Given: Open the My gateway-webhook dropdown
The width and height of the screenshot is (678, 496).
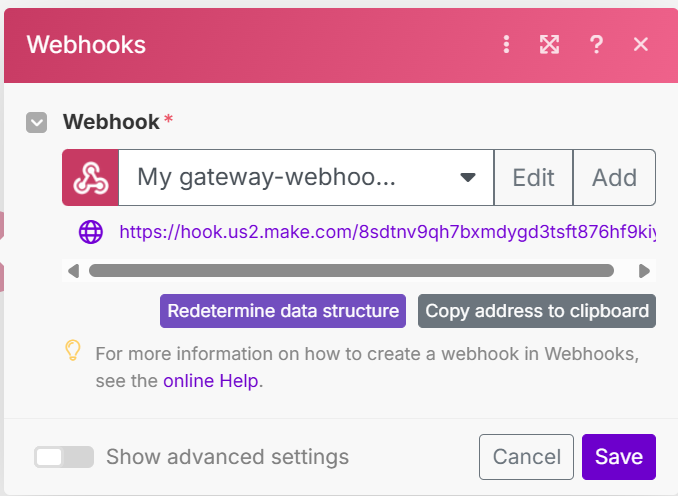Looking at the screenshot, I should coord(290,177).
